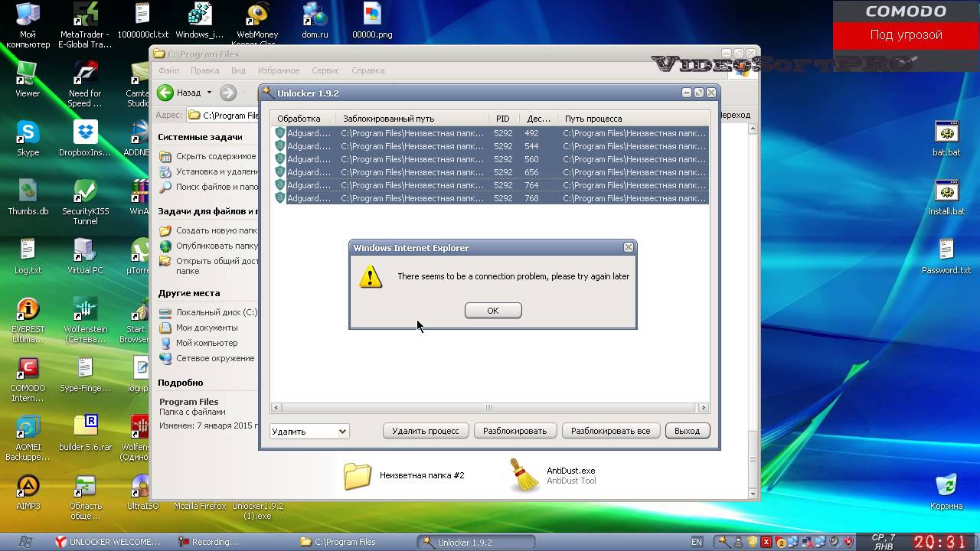The width and height of the screenshot is (980, 551).
Task: Click the Удалить процесс button
Action: [426, 431]
